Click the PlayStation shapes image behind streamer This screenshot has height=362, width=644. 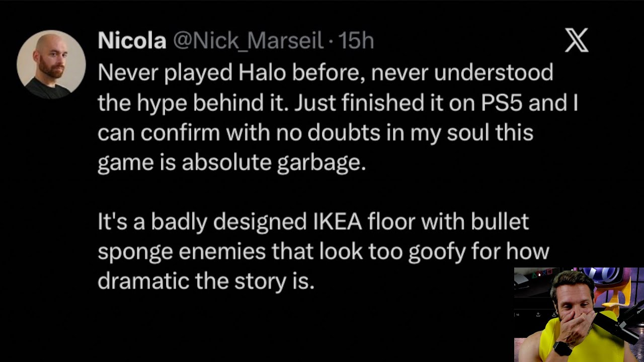(542, 274)
